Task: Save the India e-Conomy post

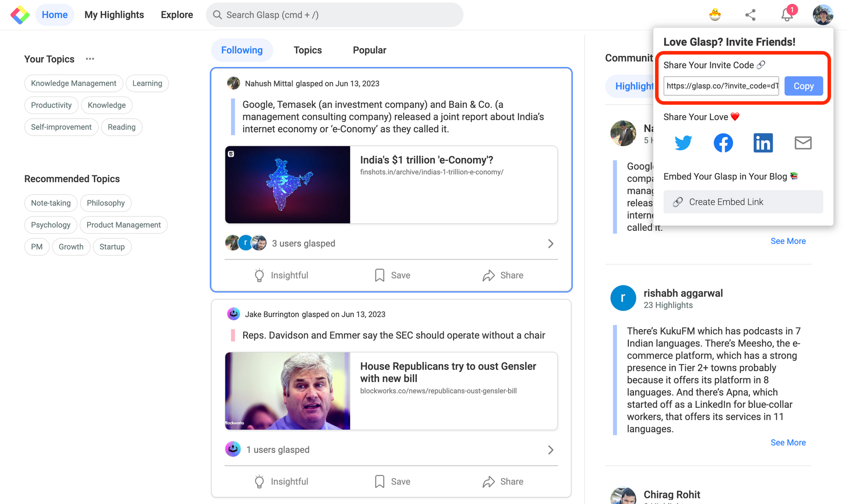Action: pyautogui.click(x=393, y=275)
